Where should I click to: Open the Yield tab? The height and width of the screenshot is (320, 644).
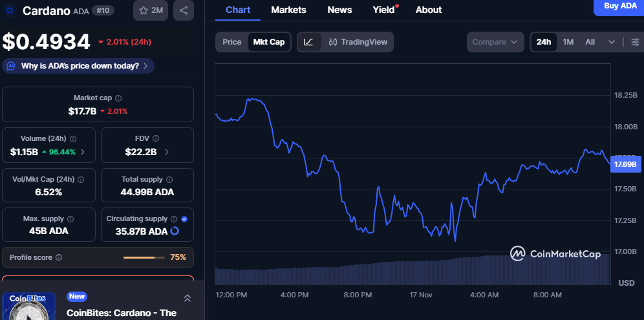pos(383,10)
